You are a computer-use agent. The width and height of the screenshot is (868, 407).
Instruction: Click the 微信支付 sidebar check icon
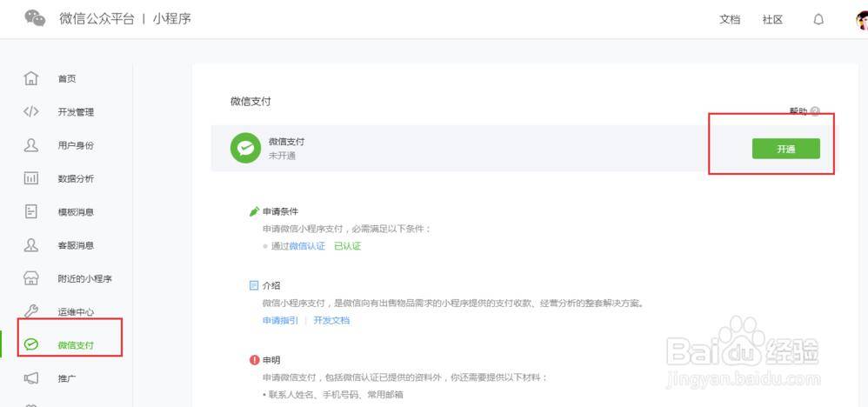pyautogui.click(x=31, y=345)
